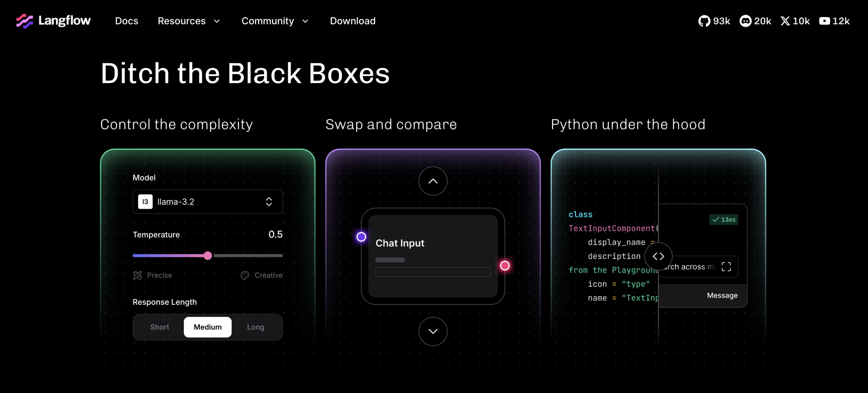This screenshot has height=393, width=868.
Task: Click the search across input field
Action: tap(698, 267)
